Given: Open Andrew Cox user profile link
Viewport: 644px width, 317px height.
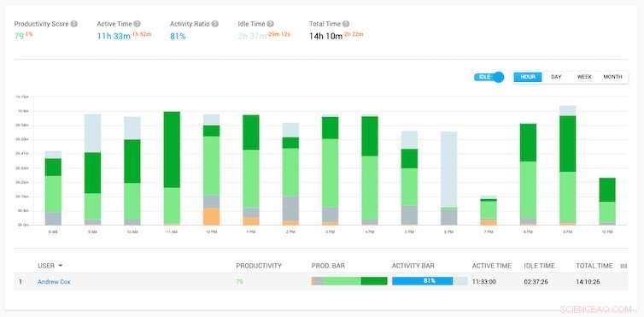Looking at the screenshot, I should tap(54, 282).
